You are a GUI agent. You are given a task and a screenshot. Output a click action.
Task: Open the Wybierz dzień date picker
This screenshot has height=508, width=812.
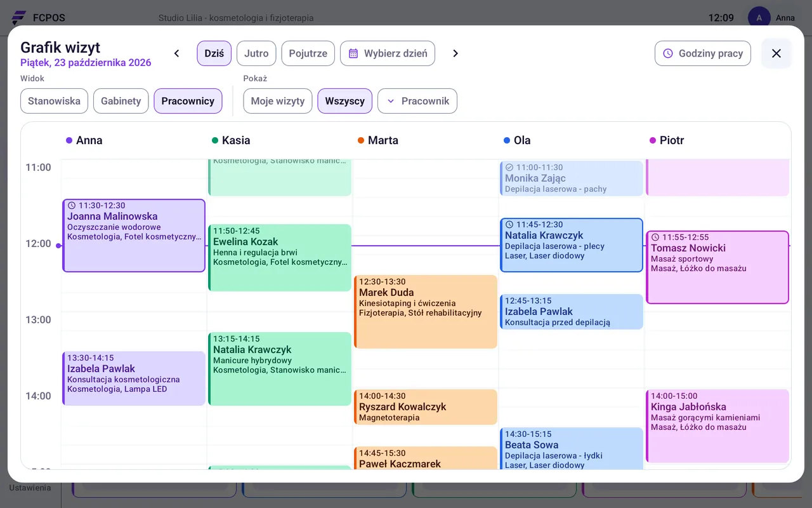click(x=388, y=53)
